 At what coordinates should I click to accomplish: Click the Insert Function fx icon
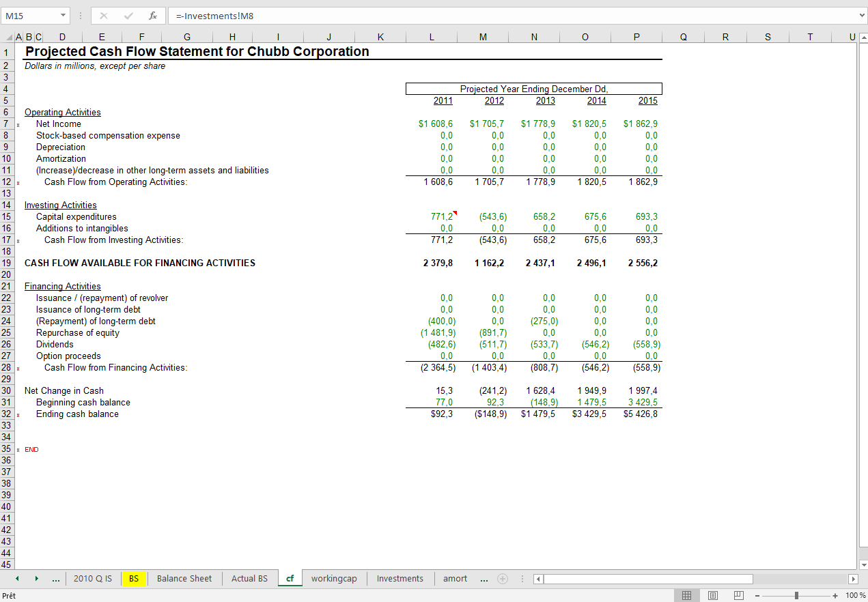pos(153,15)
